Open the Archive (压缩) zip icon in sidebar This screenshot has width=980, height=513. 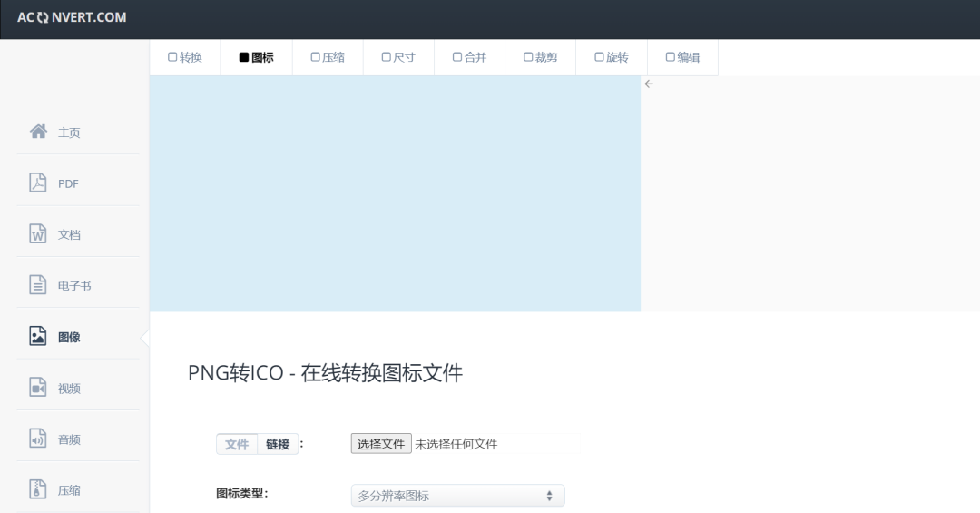click(x=38, y=489)
